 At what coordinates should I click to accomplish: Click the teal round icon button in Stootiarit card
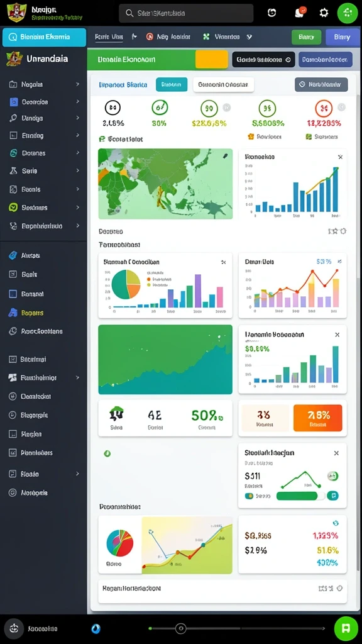click(x=334, y=496)
